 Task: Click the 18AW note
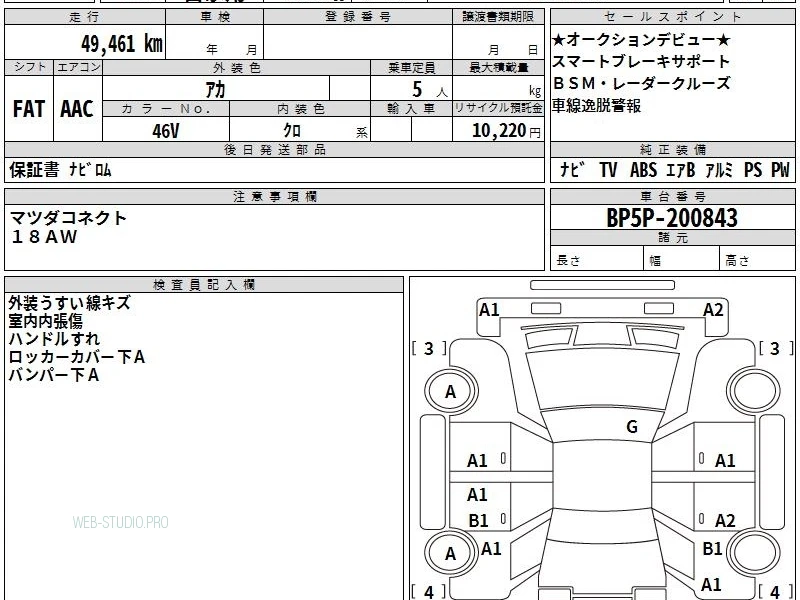pyautogui.click(x=44, y=237)
